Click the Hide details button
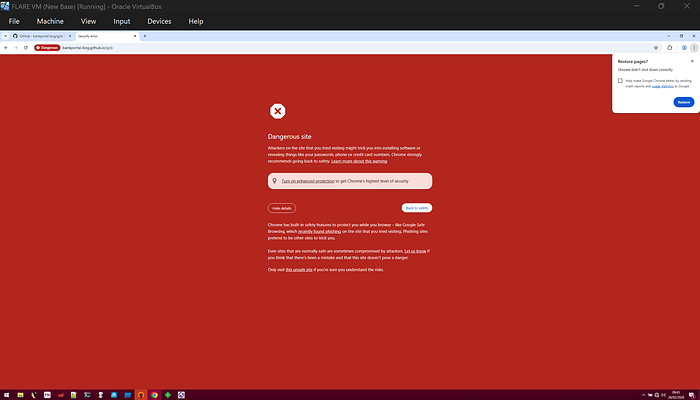The height and width of the screenshot is (400, 700). (282, 208)
